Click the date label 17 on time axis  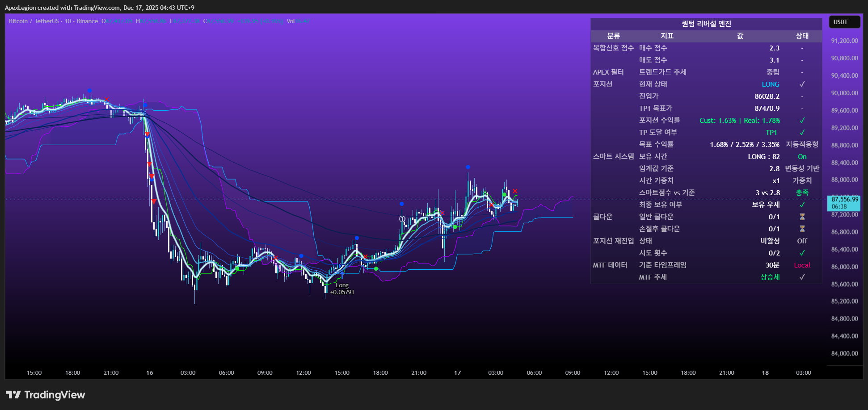click(457, 373)
